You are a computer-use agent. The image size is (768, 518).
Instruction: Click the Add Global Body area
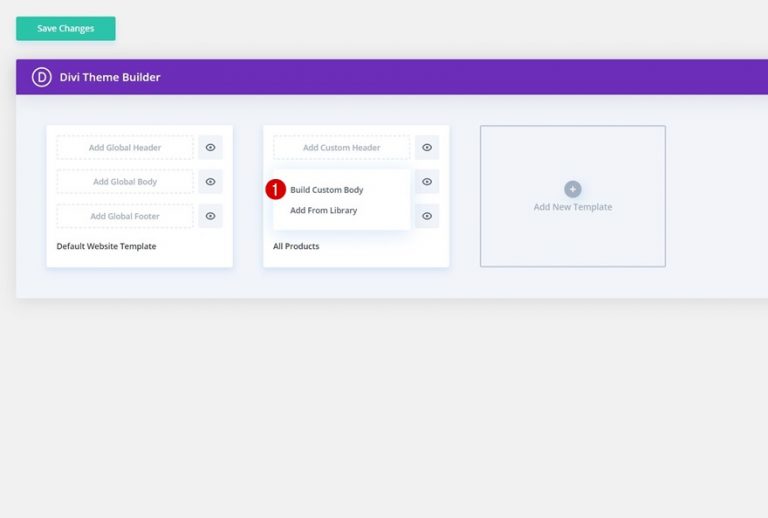pos(125,182)
